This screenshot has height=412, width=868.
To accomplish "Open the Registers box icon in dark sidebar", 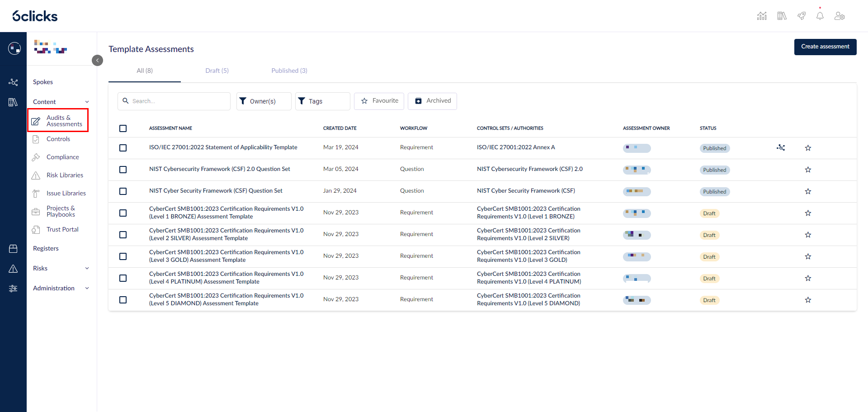I will (x=13, y=249).
